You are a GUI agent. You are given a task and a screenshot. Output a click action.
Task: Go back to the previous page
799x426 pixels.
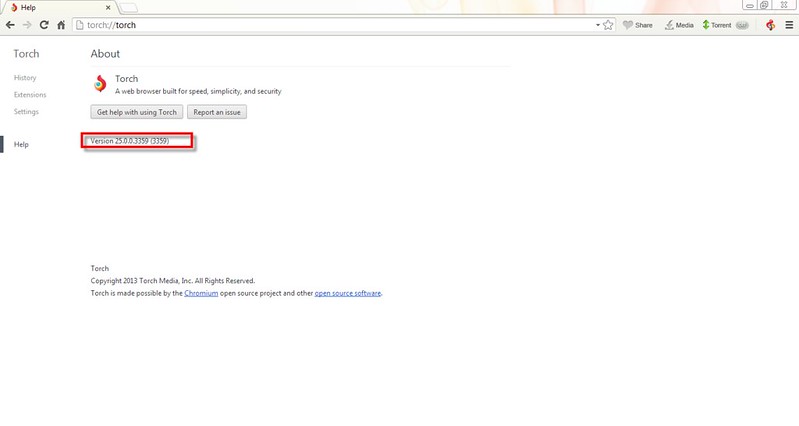click(10, 25)
